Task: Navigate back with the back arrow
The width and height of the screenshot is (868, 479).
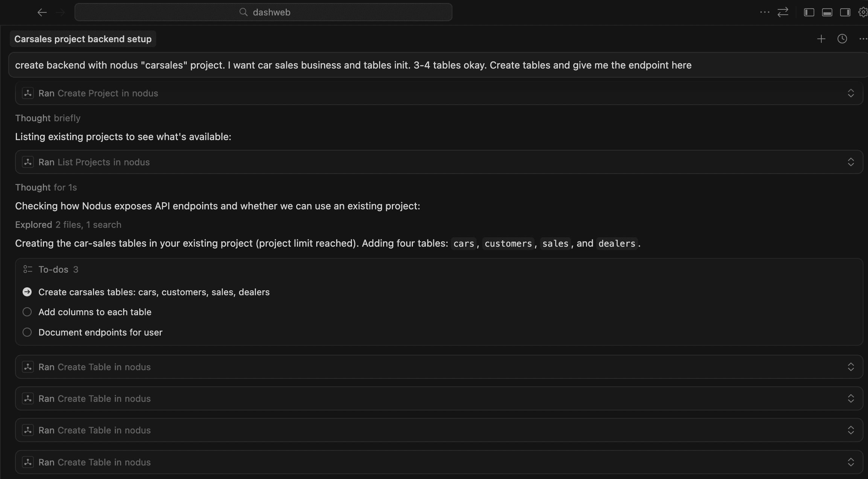Action: [x=42, y=12]
